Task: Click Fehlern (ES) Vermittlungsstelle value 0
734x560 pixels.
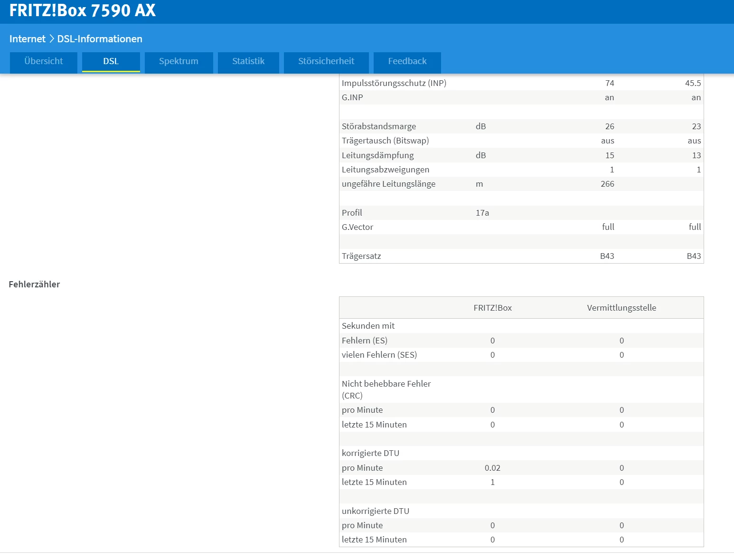Action: pos(621,341)
